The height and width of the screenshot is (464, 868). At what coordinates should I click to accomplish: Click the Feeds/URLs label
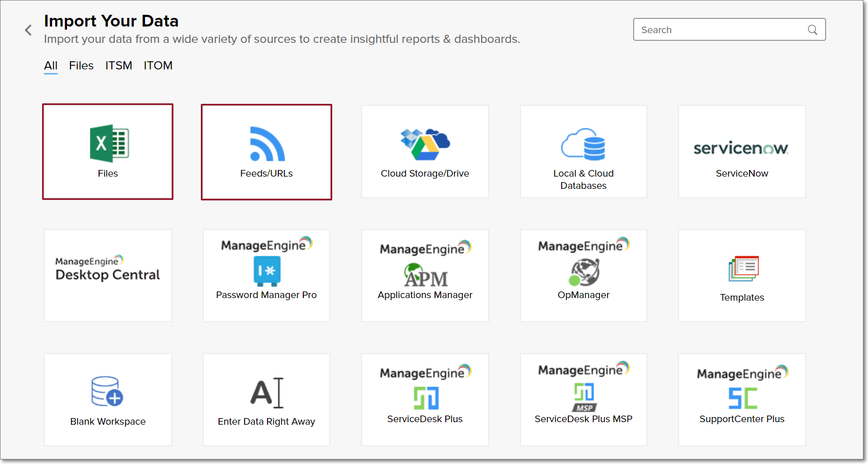point(267,174)
